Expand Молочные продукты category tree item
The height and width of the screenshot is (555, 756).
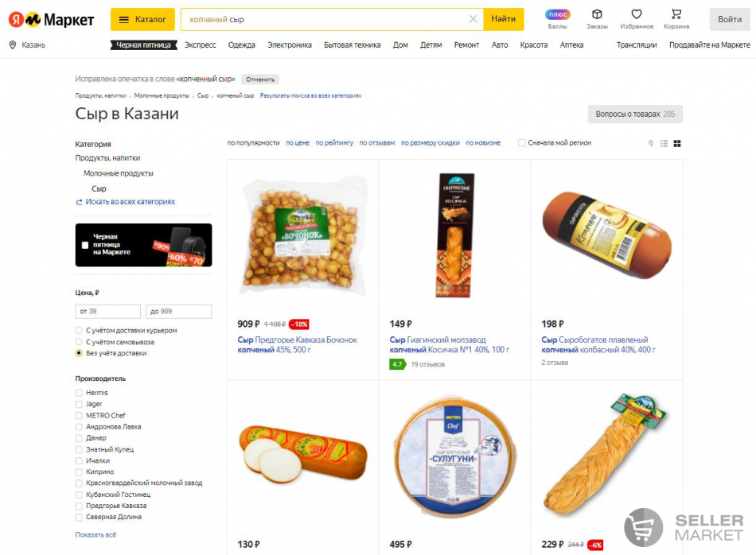point(118,173)
